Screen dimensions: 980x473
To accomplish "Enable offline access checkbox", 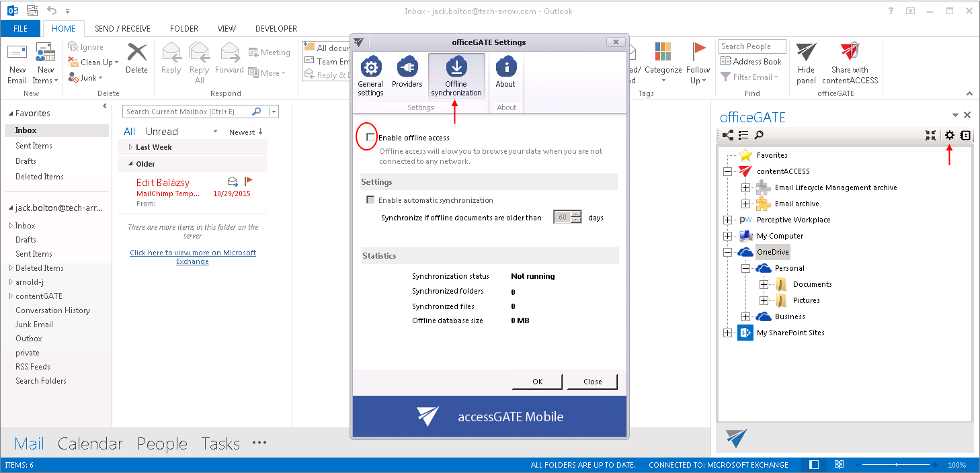I will 370,137.
